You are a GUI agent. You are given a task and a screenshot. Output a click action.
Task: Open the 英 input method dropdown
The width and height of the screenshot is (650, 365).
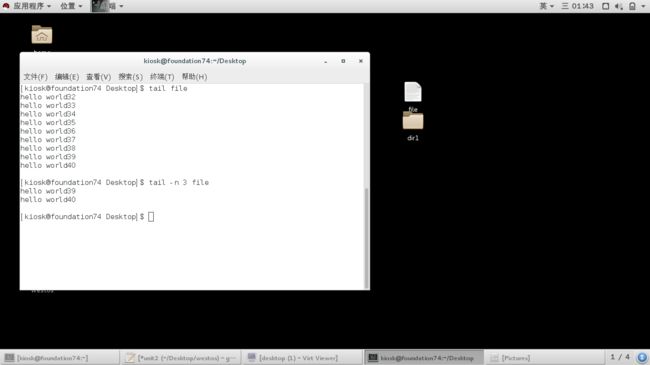pos(546,6)
